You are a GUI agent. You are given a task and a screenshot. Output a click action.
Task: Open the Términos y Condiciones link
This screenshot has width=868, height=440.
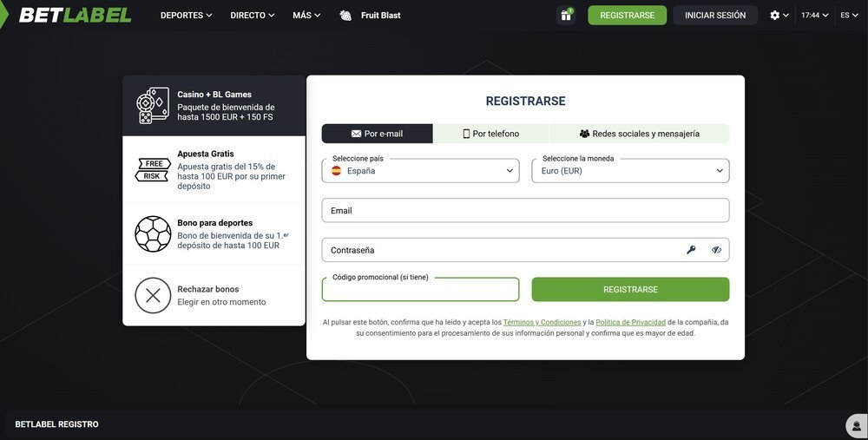542,322
